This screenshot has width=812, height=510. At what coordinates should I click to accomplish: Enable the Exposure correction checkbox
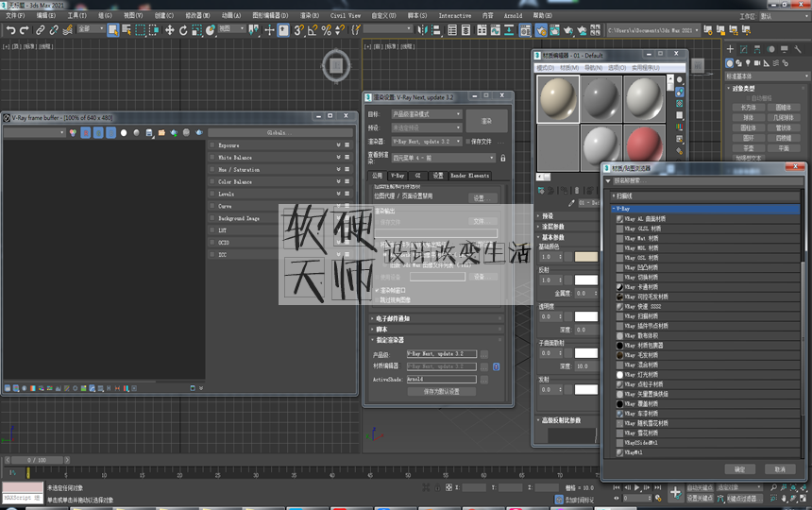(212, 145)
